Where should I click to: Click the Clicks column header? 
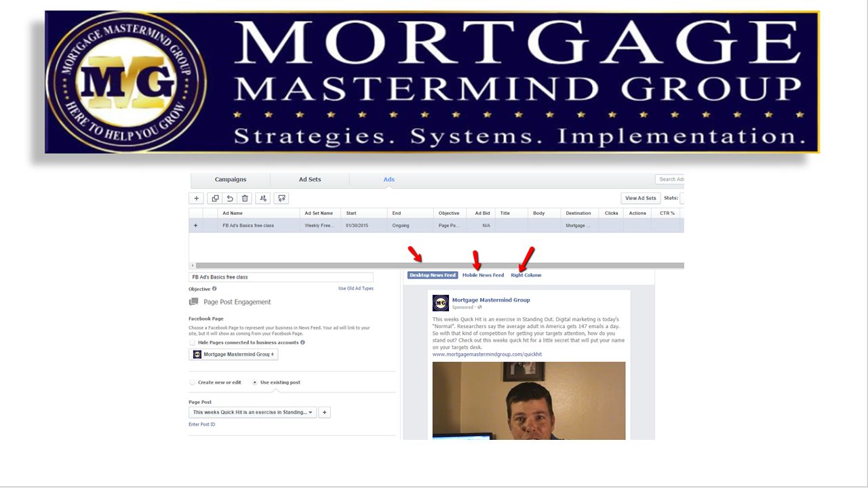[612, 213]
